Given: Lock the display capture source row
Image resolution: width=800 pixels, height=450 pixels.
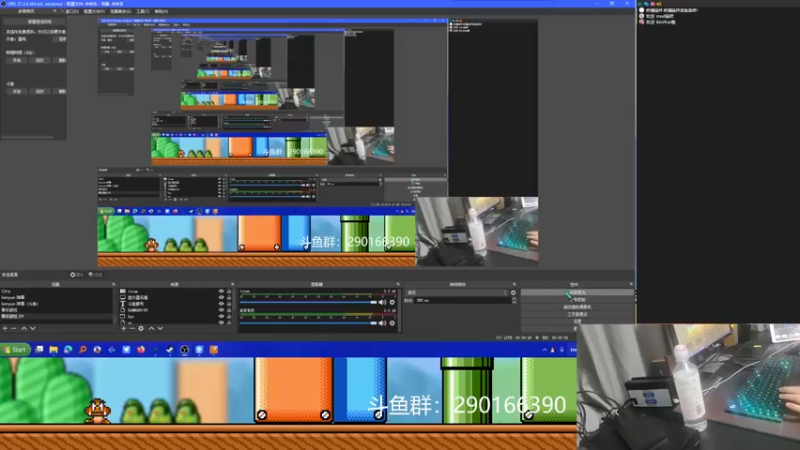Looking at the screenshot, I should point(229,297).
